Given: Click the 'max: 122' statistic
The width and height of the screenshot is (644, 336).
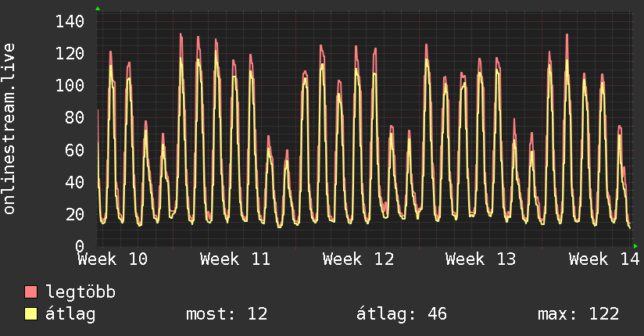Looking at the screenshot, I should pyautogui.click(x=578, y=314).
